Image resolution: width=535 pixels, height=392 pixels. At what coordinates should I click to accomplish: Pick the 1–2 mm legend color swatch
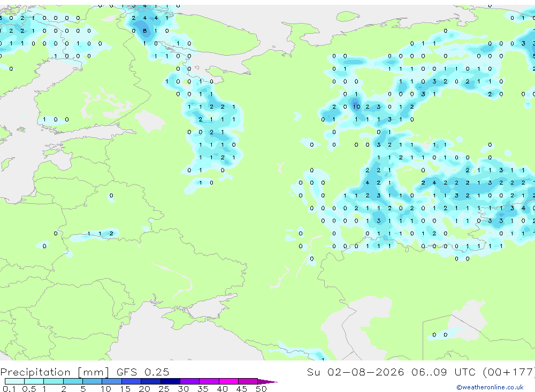pyautogui.click(x=53, y=381)
